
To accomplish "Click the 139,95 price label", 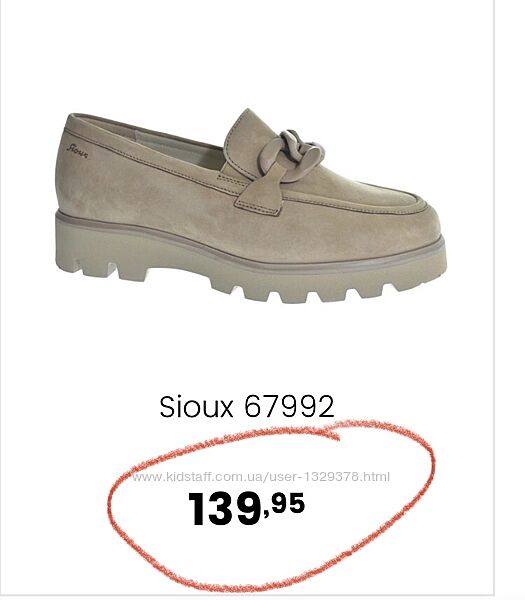I will pyautogui.click(x=246, y=508).
